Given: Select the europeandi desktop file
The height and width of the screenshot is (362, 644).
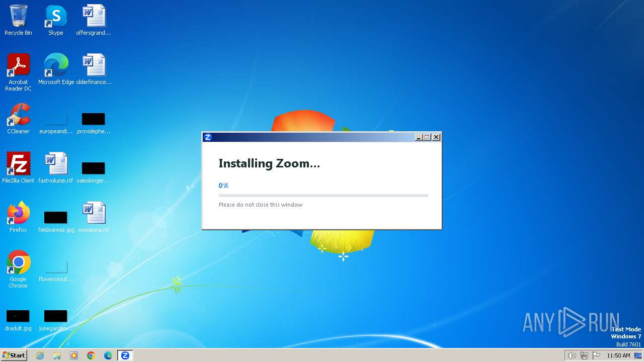Looking at the screenshot, I should 56,123.
